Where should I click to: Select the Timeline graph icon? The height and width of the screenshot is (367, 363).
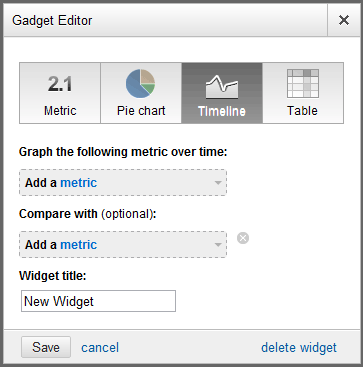tap(222, 87)
